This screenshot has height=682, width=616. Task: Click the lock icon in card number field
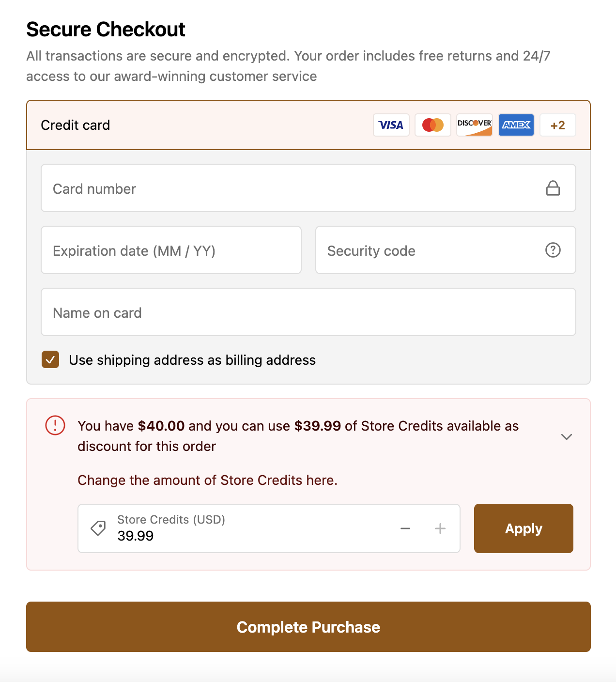point(554,188)
